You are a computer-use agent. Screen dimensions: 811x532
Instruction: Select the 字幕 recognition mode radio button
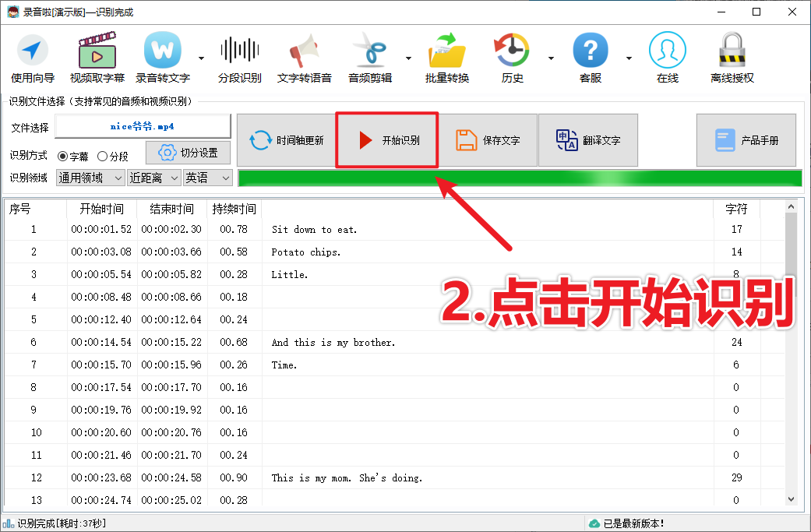click(x=62, y=156)
